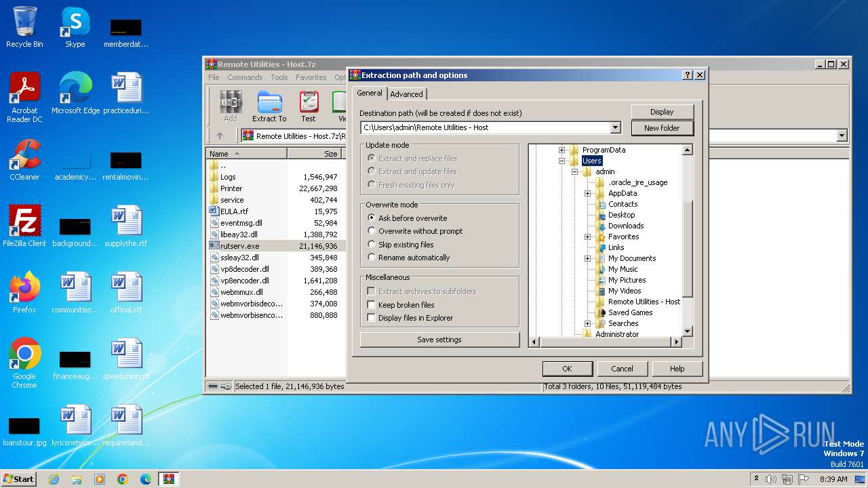Click the Destination path input field

click(x=486, y=127)
